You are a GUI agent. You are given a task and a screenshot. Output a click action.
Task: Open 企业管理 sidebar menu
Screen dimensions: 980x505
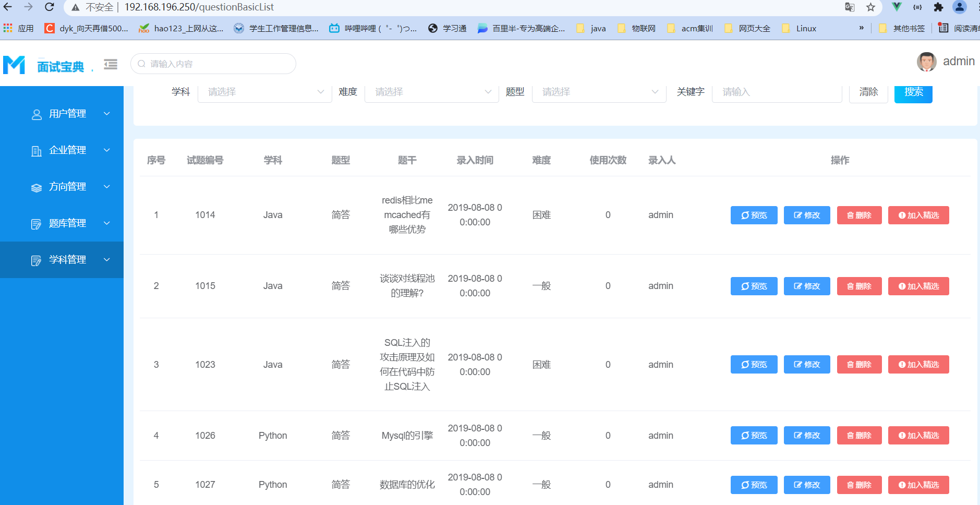tap(62, 150)
